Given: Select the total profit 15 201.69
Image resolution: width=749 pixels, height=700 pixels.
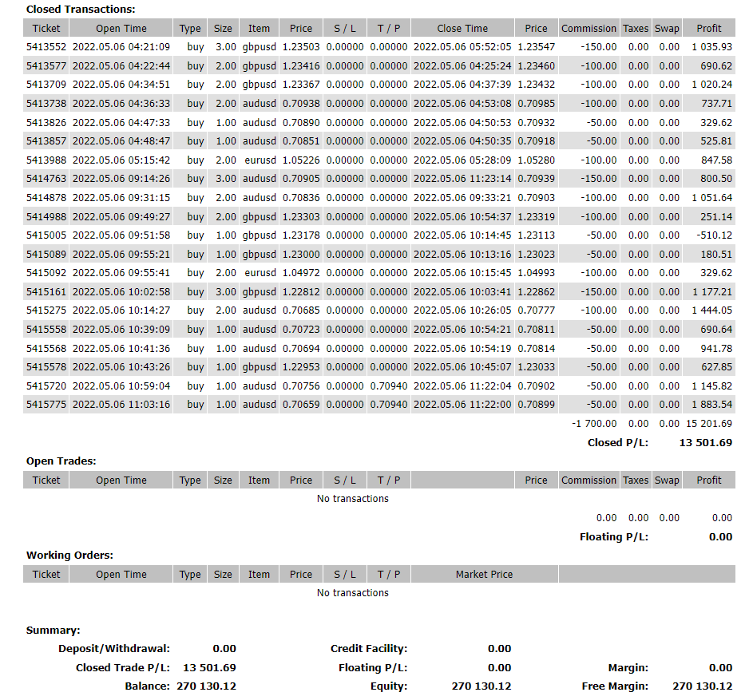Looking at the screenshot, I should point(709,424).
